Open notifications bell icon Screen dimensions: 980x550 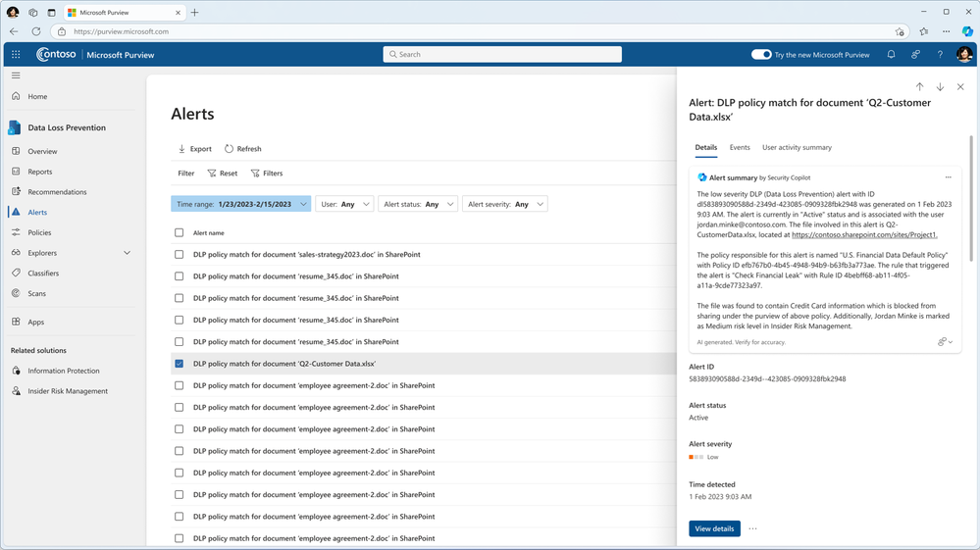pyautogui.click(x=892, y=54)
